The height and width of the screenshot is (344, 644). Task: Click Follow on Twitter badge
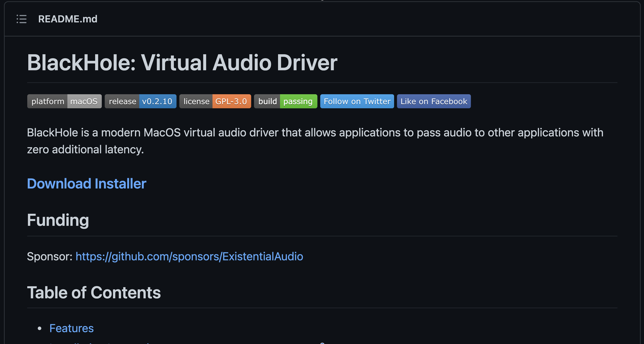357,101
